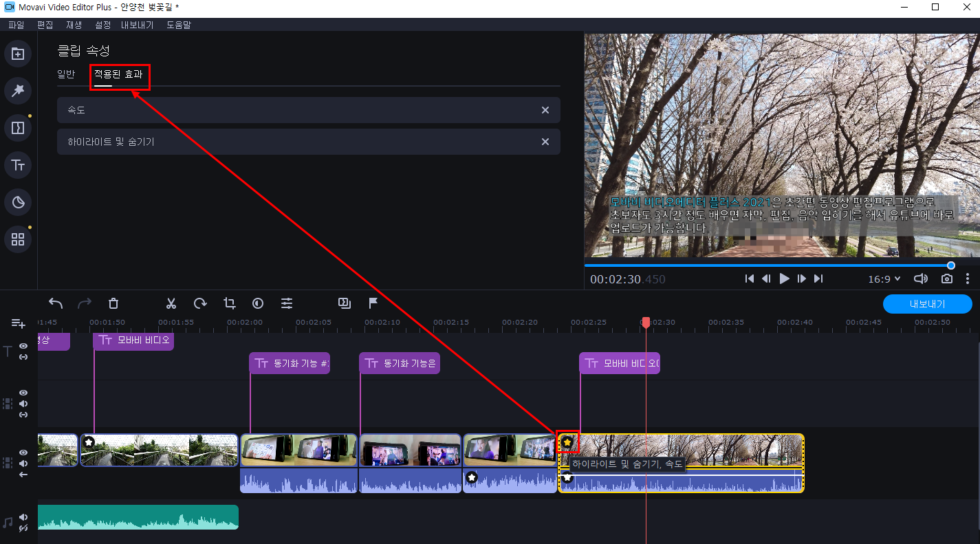This screenshot has width=980, height=544.
Task: Open the transition wizard icon
Action: [x=345, y=303]
